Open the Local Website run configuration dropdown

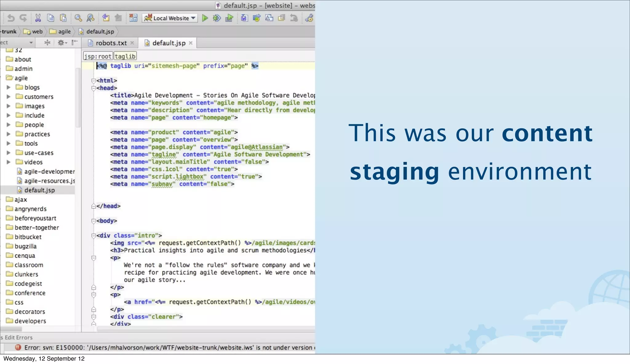click(170, 18)
